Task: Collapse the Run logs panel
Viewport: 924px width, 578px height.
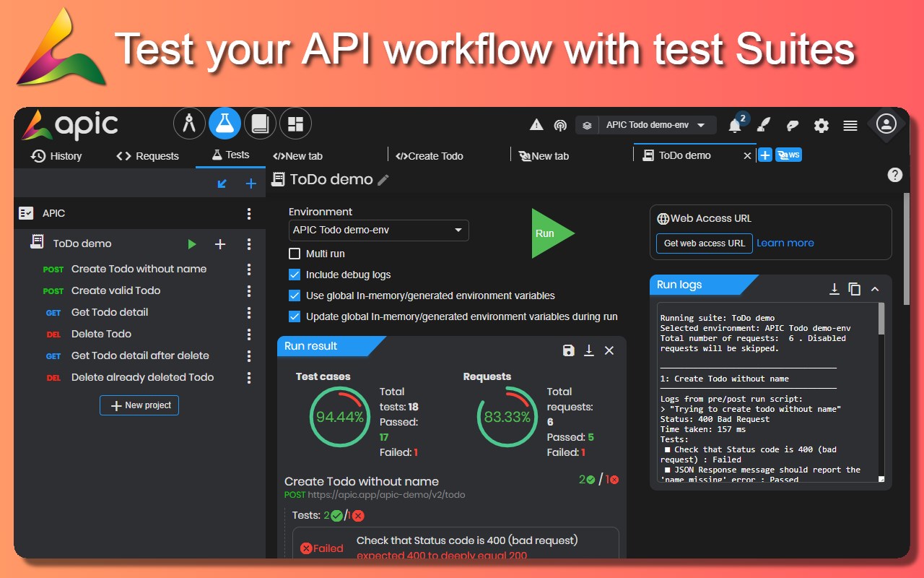Action: click(875, 289)
